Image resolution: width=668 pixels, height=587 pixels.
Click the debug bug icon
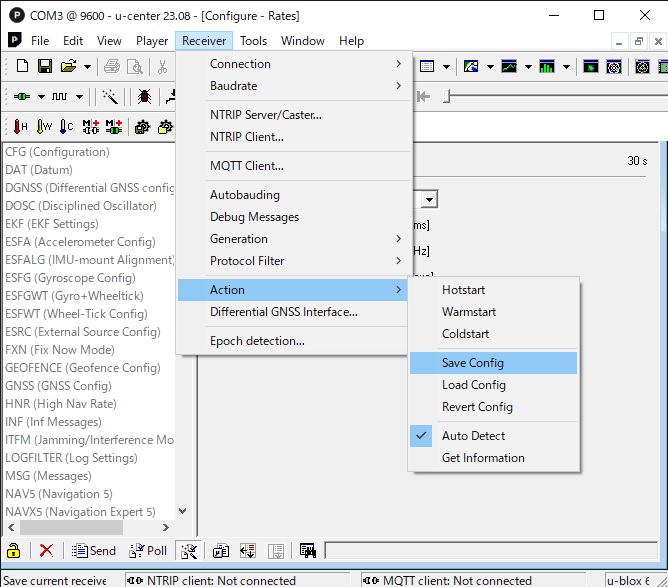click(x=144, y=97)
